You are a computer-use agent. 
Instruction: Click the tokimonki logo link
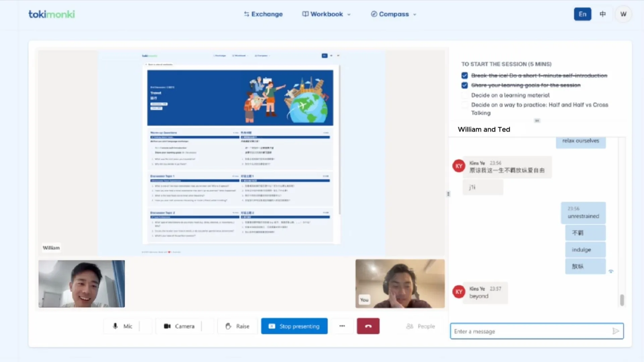[x=52, y=14]
